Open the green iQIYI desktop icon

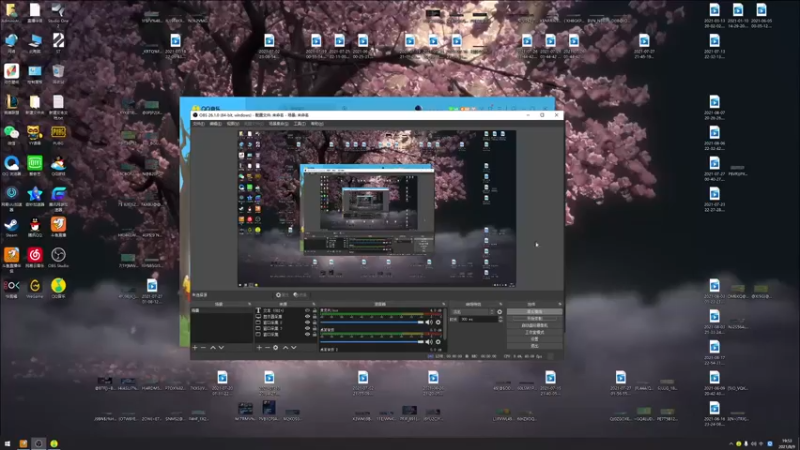35,165
